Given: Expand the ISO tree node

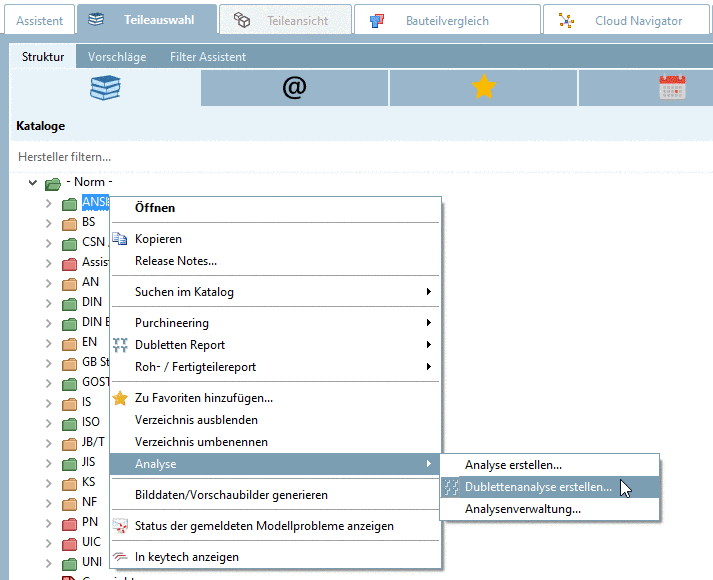Looking at the screenshot, I should pos(49,424).
